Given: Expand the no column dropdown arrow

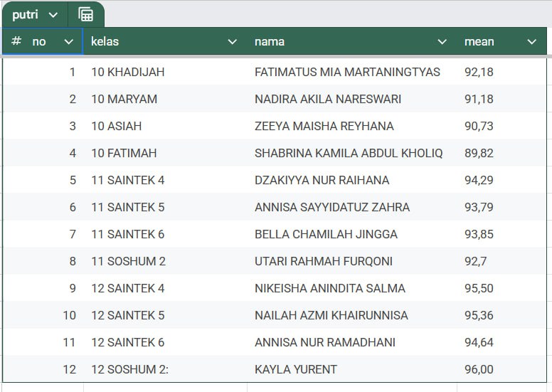Looking at the screenshot, I should 69,42.
